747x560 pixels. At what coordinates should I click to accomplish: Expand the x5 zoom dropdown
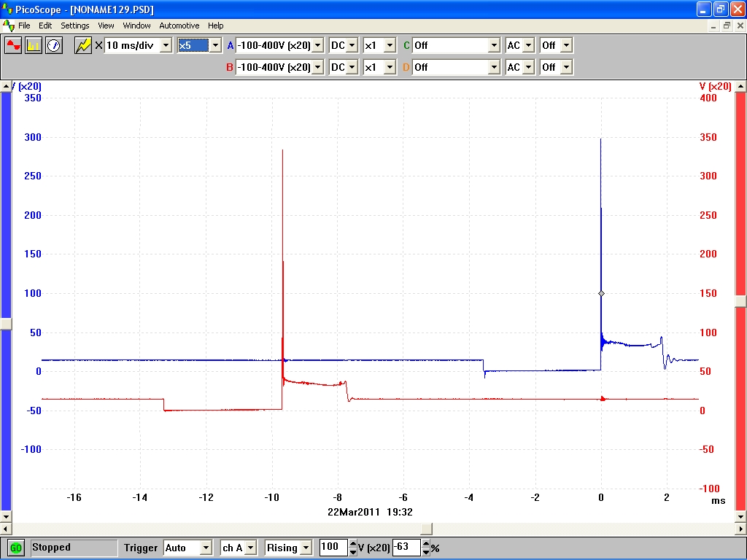214,45
